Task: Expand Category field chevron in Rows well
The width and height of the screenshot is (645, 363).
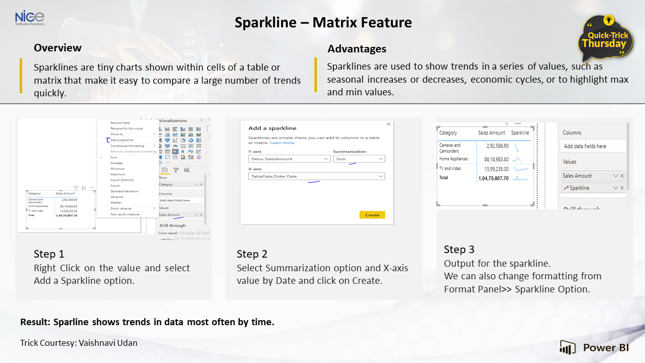Action: (196, 184)
